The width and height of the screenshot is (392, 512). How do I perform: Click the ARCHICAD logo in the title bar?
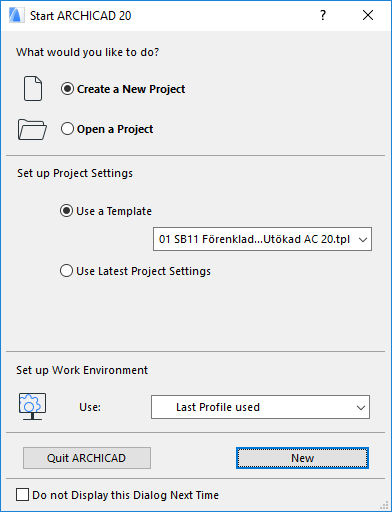16,15
